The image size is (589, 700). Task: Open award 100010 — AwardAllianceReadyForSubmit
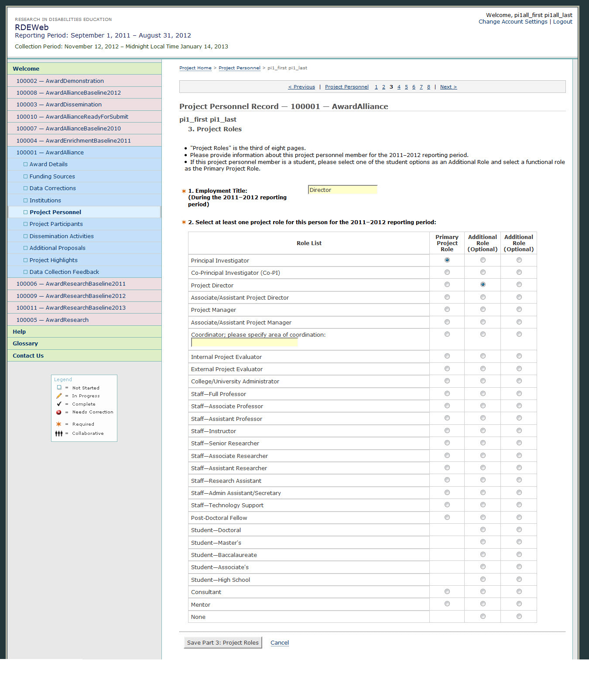click(x=84, y=116)
